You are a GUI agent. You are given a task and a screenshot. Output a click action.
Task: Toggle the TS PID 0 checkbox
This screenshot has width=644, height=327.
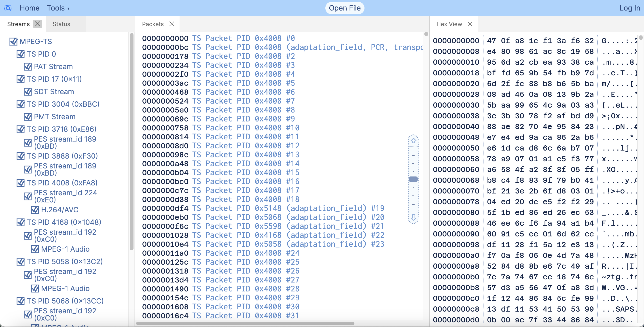tap(21, 54)
